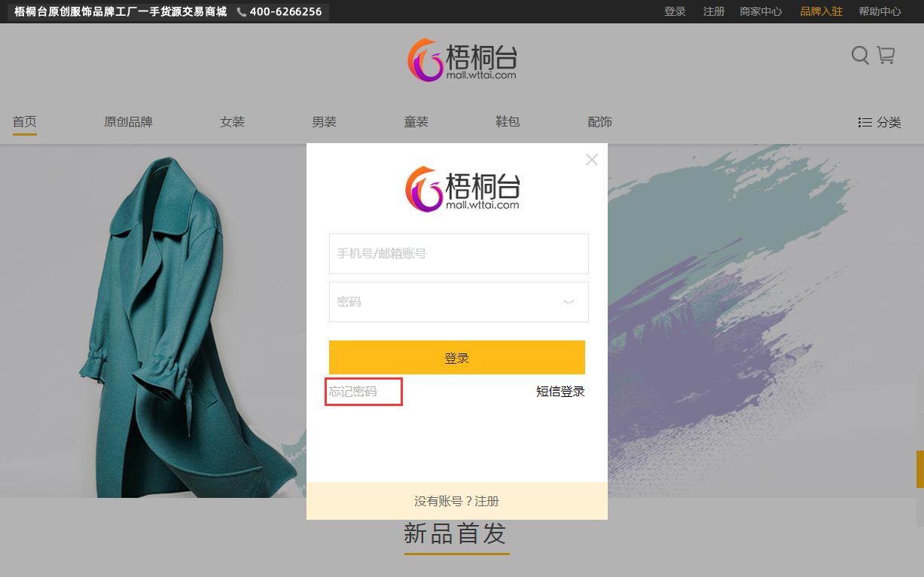Open the 童装 navigation item
The image size is (924, 577).
[x=416, y=122]
